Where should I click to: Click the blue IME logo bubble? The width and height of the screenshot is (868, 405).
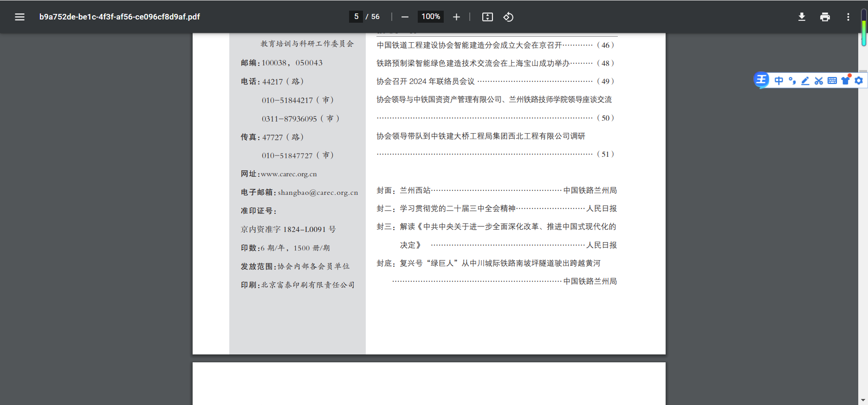762,80
